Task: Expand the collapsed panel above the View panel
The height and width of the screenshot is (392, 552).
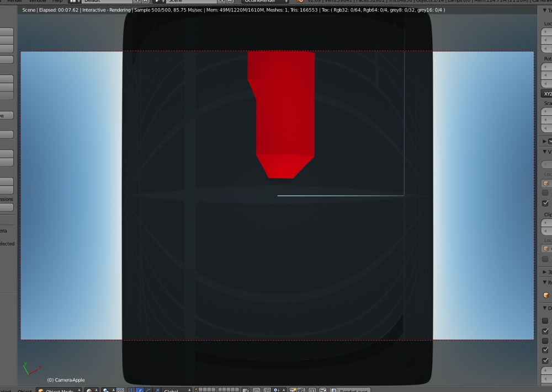Action: click(544, 141)
